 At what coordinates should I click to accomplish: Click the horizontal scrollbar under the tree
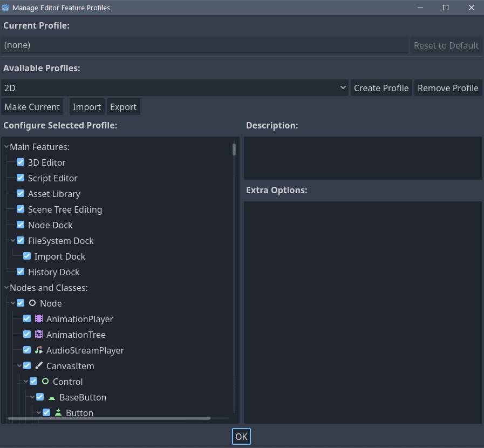tap(108, 418)
